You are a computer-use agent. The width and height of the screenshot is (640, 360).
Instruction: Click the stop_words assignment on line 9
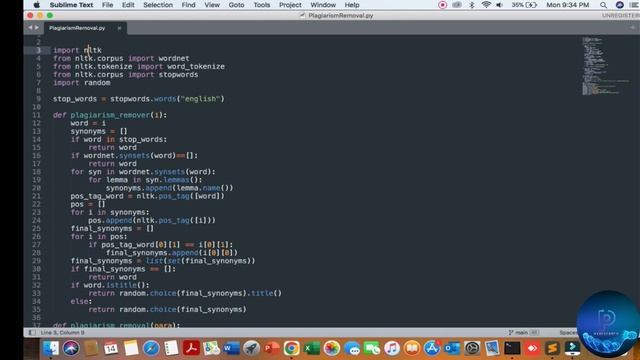tap(139, 99)
